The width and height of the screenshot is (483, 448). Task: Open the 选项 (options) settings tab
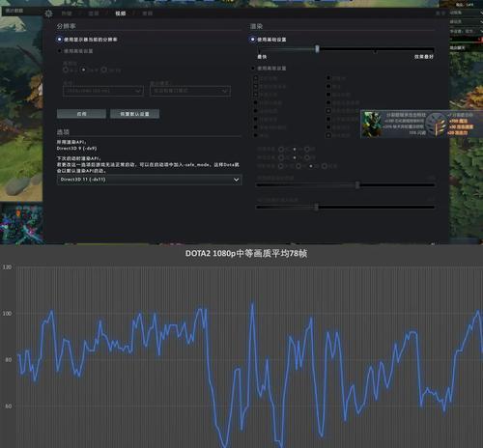pos(94,14)
